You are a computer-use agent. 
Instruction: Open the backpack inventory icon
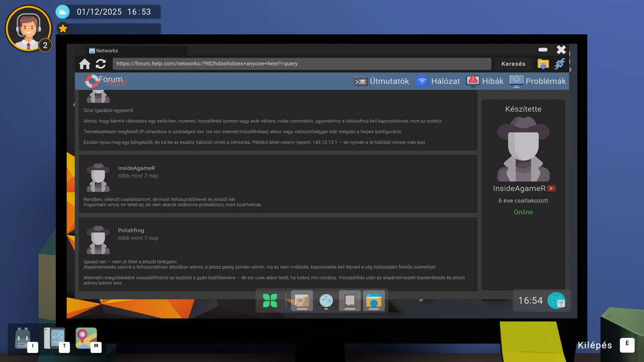pyautogui.click(x=23, y=338)
